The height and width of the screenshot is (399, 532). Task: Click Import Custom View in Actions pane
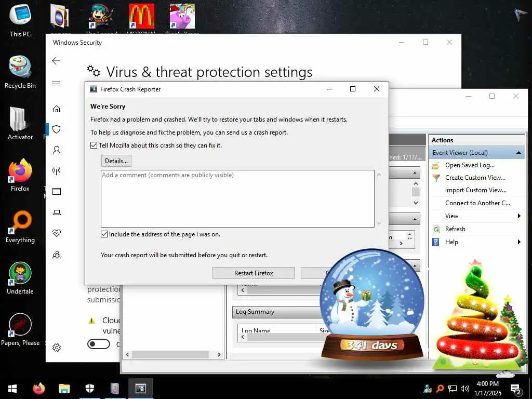coord(476,190)
